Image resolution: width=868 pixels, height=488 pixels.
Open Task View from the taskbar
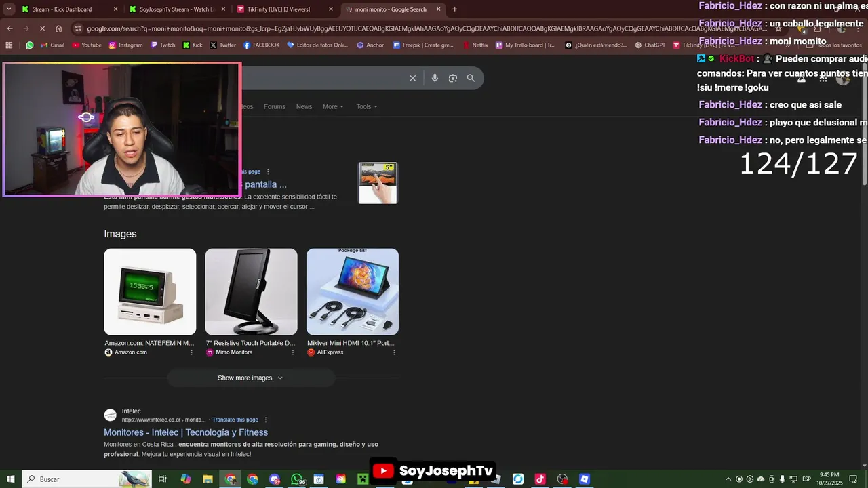[163, 479]
